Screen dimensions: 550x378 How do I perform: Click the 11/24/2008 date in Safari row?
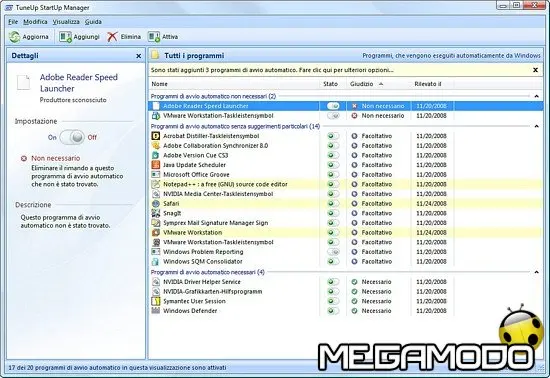(x=431, y=203)
